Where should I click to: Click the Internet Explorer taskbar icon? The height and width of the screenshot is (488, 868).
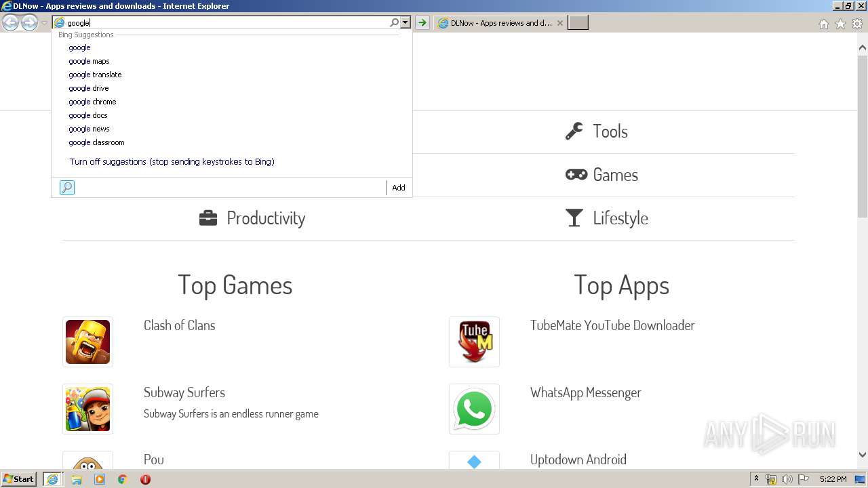pyautogui.click(x=52, y=479)
